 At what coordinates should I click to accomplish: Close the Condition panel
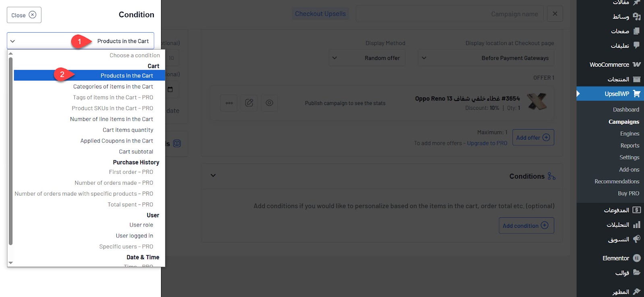(x=24, y=15)
